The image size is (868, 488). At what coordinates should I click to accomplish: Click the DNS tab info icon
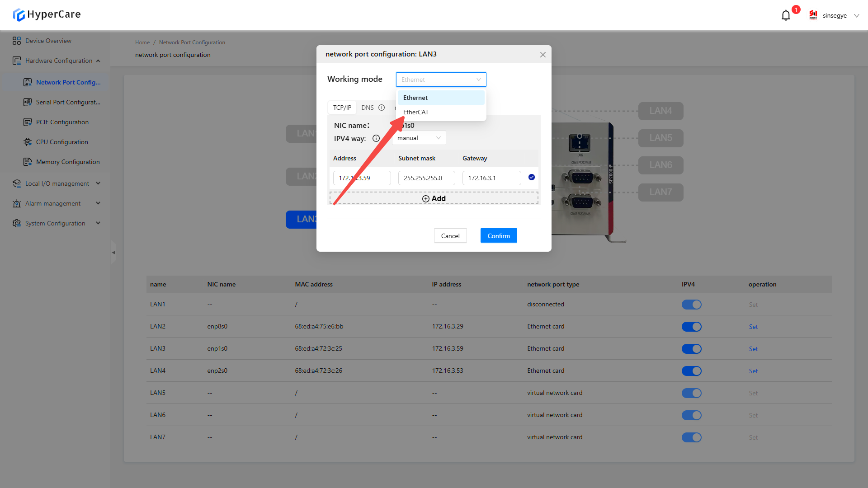tap(382, 108)
